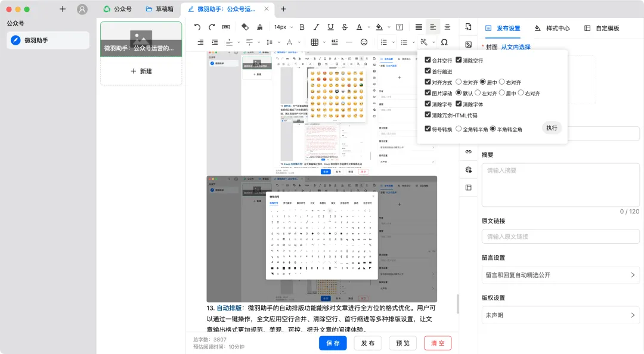This screenshot has height=354, width=644.
Task: Select the format painter brush icon
Action: [259, 27]
